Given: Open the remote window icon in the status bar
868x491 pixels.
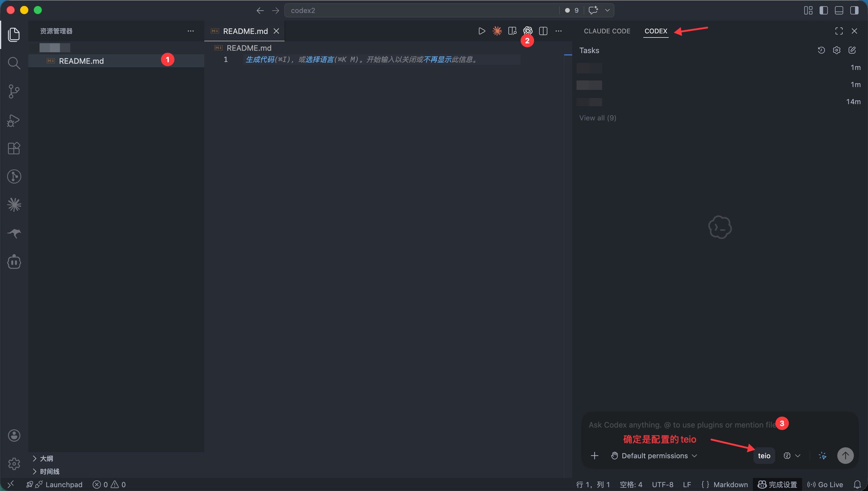Looking at the screenshot, I should click(x=10, y=485).
